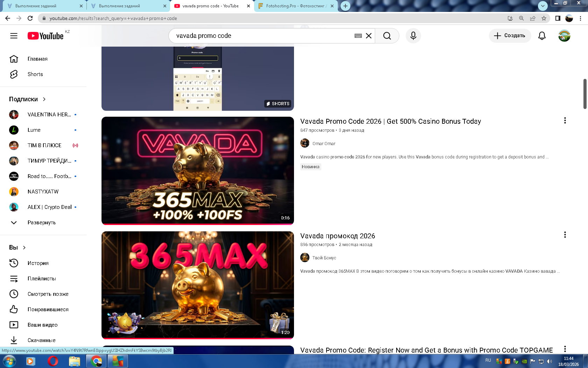This screenshot has width=588, height=368.
Task: Open the Shorts video thumbnail with phone keyboard
Action: (x=198, y=79)
